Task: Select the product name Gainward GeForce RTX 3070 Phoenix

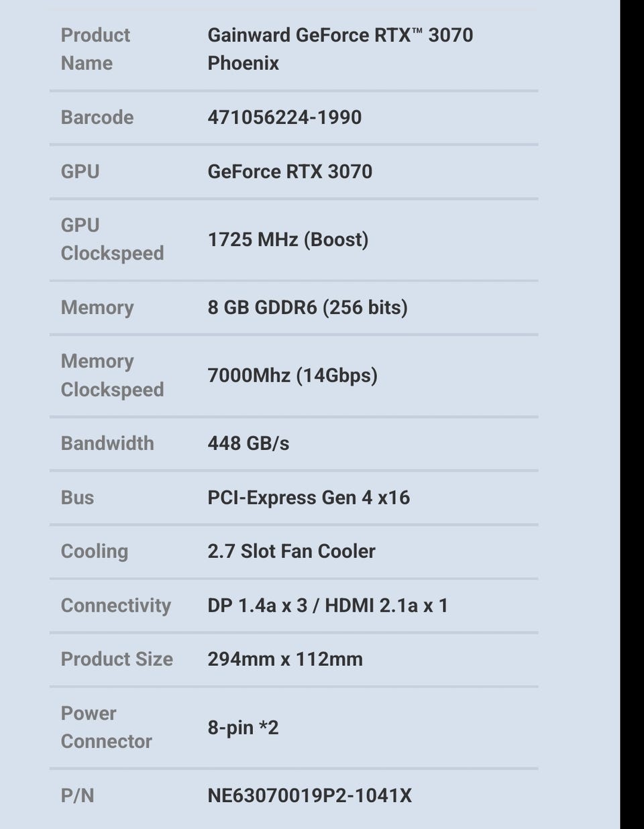Action: tap(340, 49)
